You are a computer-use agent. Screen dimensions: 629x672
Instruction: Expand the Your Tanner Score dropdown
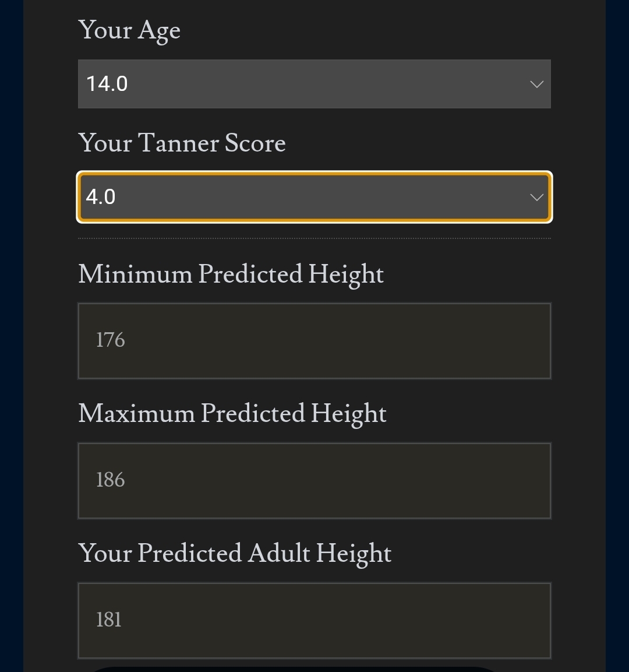point(314,197)
